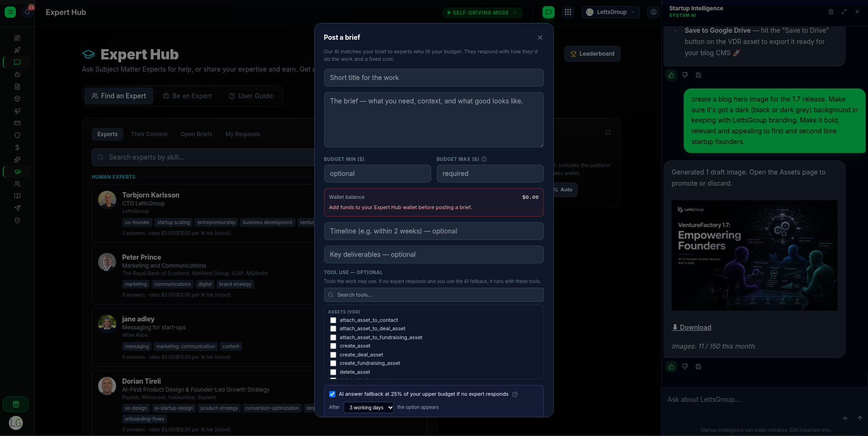The height and width of the screenshot is (436, 868).
Task: Click the Search tools field
Action: [434, 295]
